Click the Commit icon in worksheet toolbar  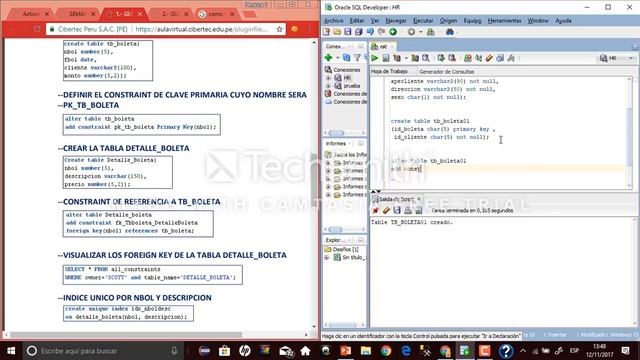[x=441, y=58]
